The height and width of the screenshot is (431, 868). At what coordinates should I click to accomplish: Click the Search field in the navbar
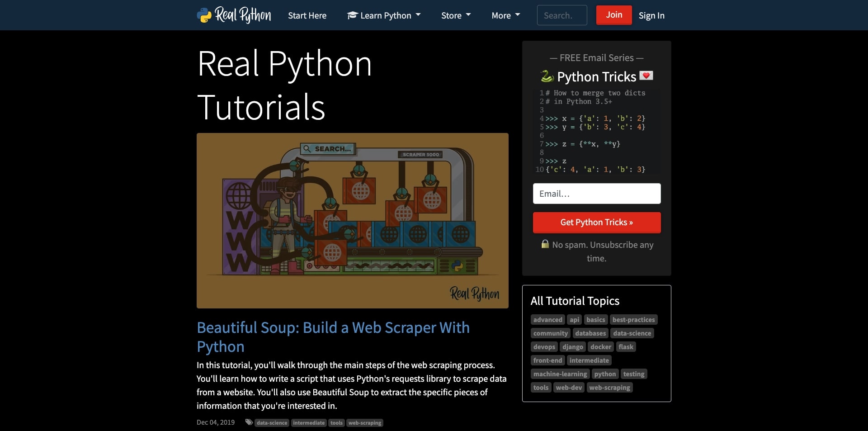(x=561, y=15)
